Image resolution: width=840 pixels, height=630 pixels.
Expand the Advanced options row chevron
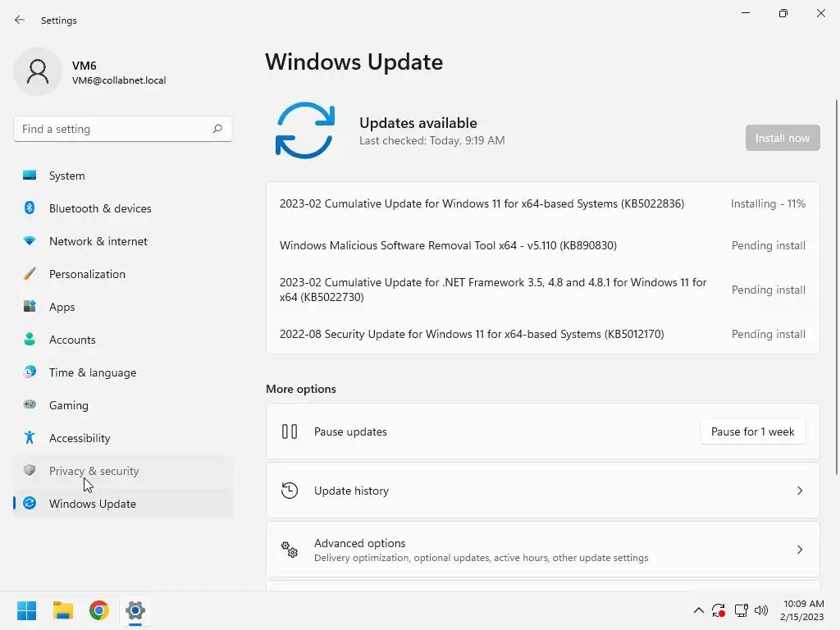click(x=800, y=550)
